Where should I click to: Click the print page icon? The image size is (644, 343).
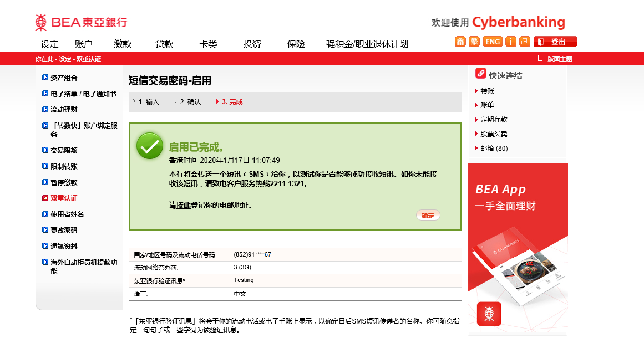[x=525, y=42]
